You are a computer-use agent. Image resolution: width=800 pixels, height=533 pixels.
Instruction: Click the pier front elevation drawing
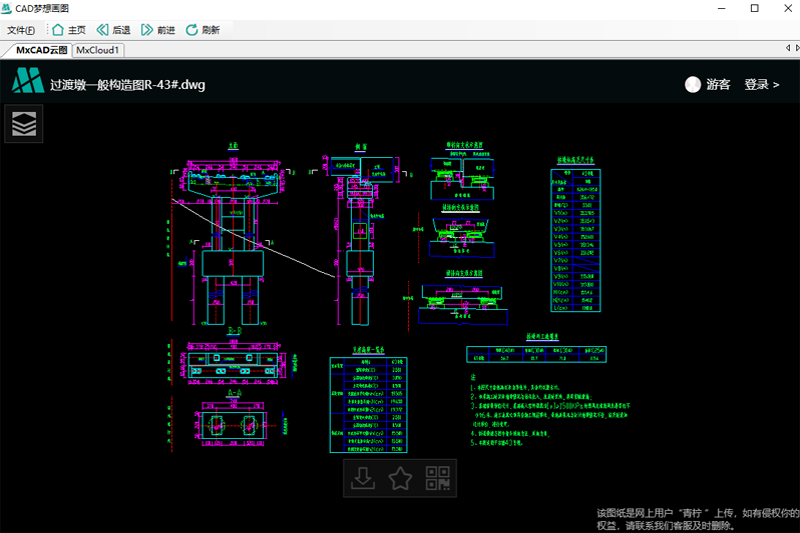pyautogui.click(x=233, y=240)
